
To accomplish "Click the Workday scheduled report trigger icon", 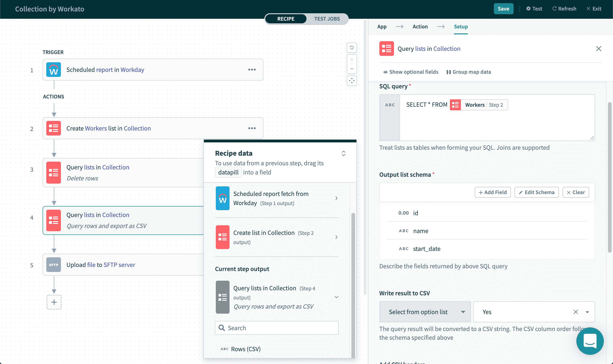I will 54,69.
